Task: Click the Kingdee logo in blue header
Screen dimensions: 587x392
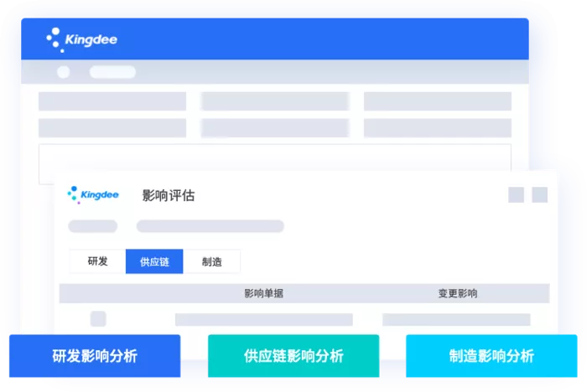Action: click(x=81, y=39)
